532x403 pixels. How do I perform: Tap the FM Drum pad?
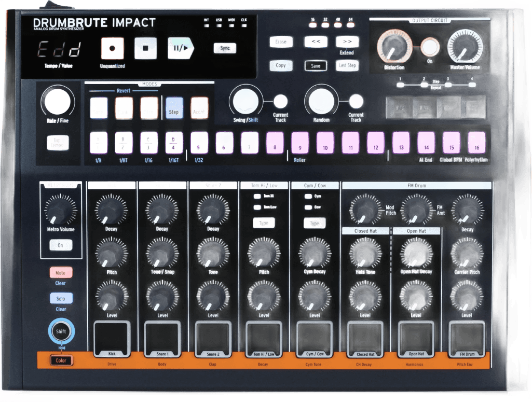coord(467,338)
